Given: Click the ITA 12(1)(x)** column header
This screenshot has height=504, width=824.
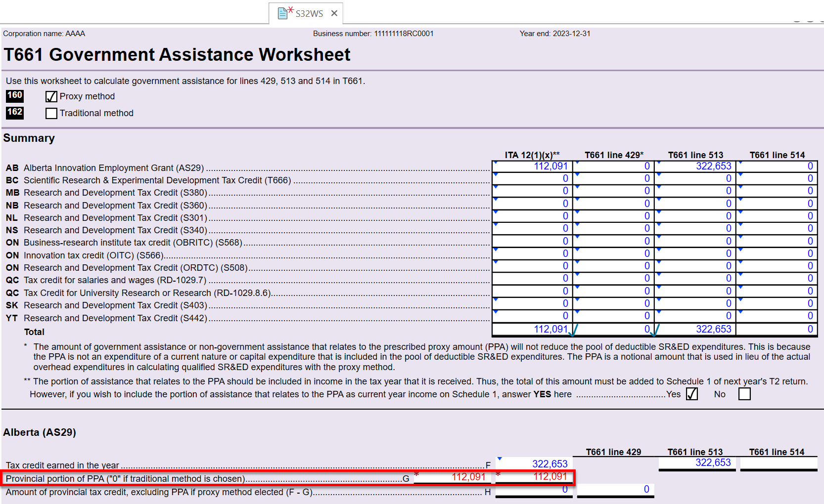Looking at the screenshot, I should [532, 155].
